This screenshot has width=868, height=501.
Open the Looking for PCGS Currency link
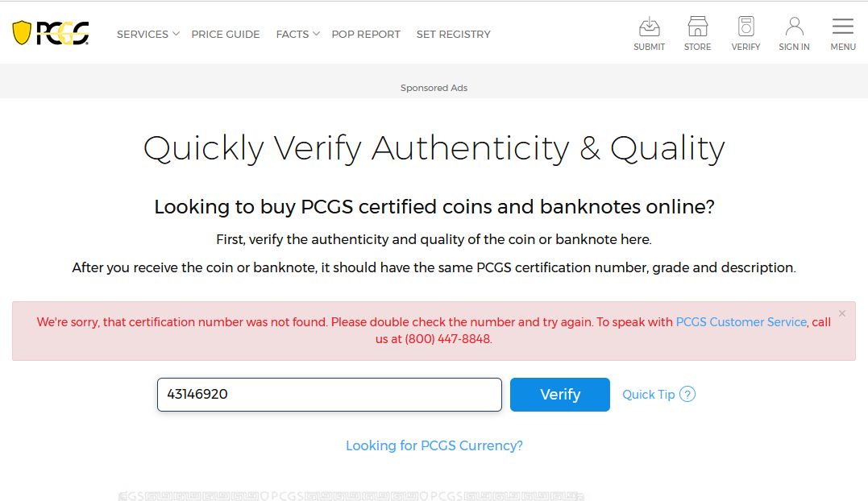(434, 445)
